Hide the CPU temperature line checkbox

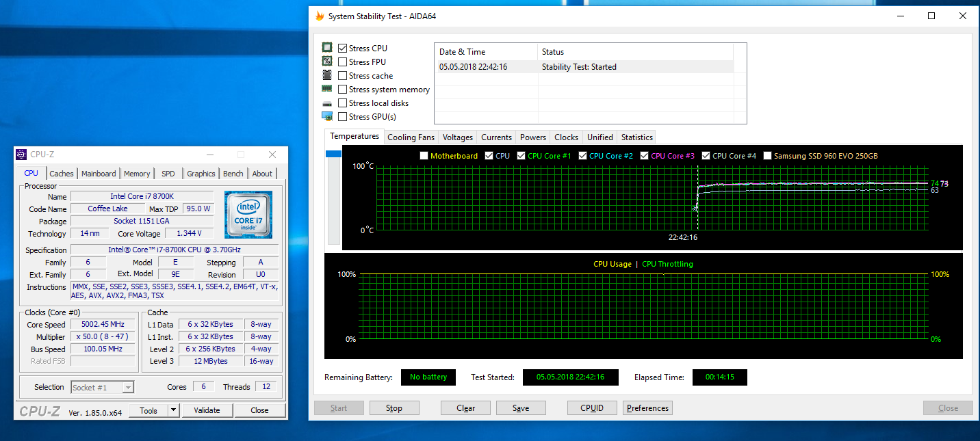point(489,156)
